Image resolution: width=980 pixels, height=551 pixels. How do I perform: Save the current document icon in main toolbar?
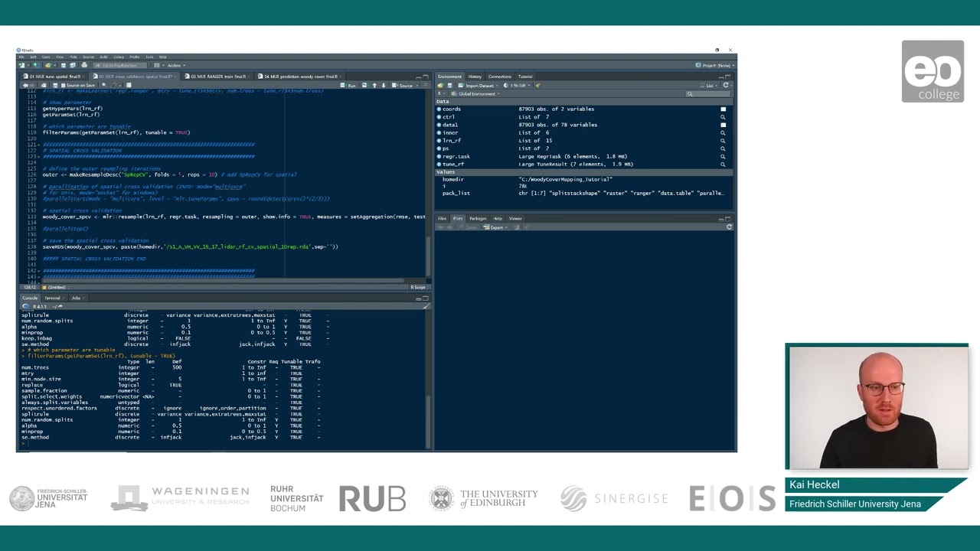[x=63, y=65]
